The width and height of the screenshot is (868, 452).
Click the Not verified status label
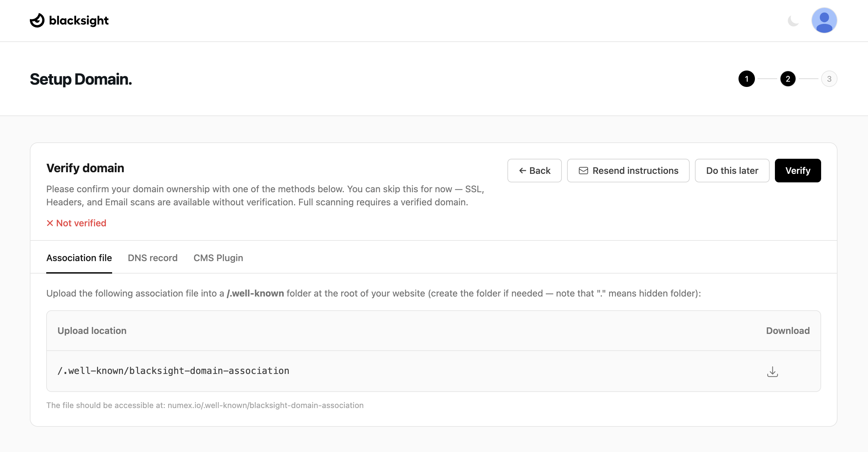(x=81, y=223)
